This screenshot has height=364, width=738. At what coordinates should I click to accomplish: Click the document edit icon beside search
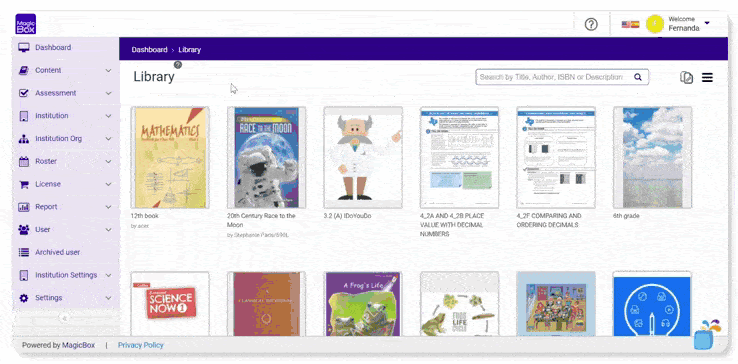[687, 77]
